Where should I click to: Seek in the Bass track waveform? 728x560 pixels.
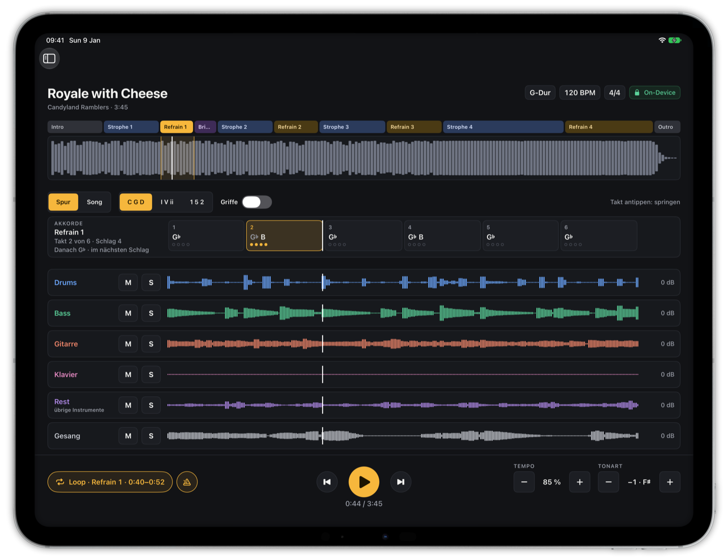(403, 313)
